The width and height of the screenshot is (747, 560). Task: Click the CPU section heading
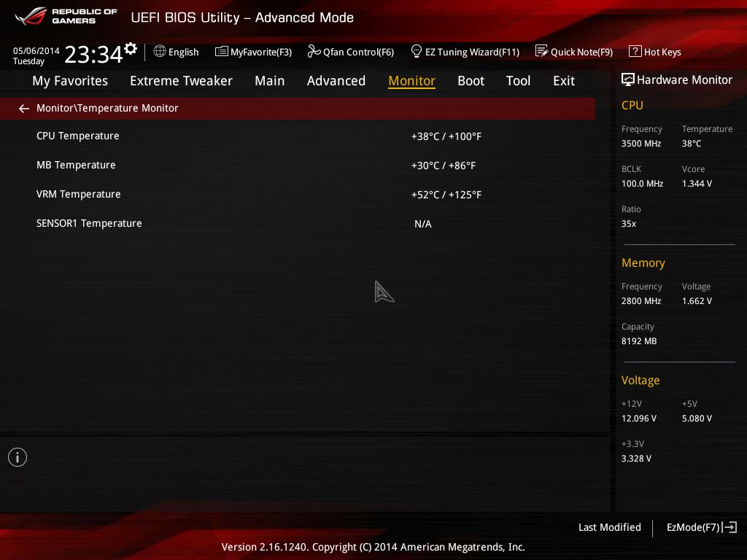pyautogui.click(x=632, y=105)
